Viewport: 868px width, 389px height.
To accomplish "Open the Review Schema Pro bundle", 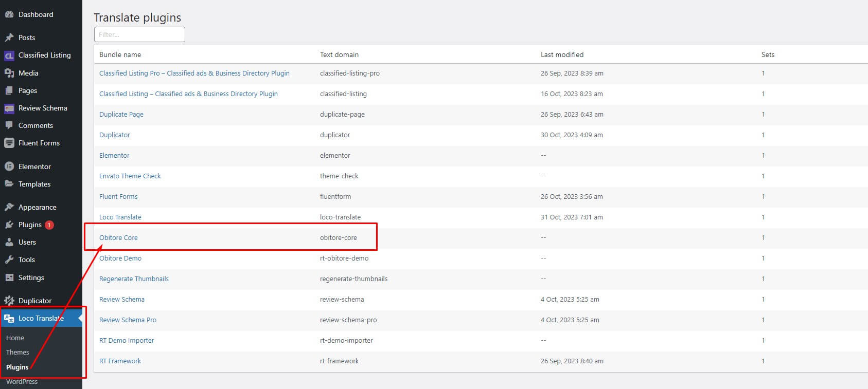I will pyautogui.click(x=128, y=320).
